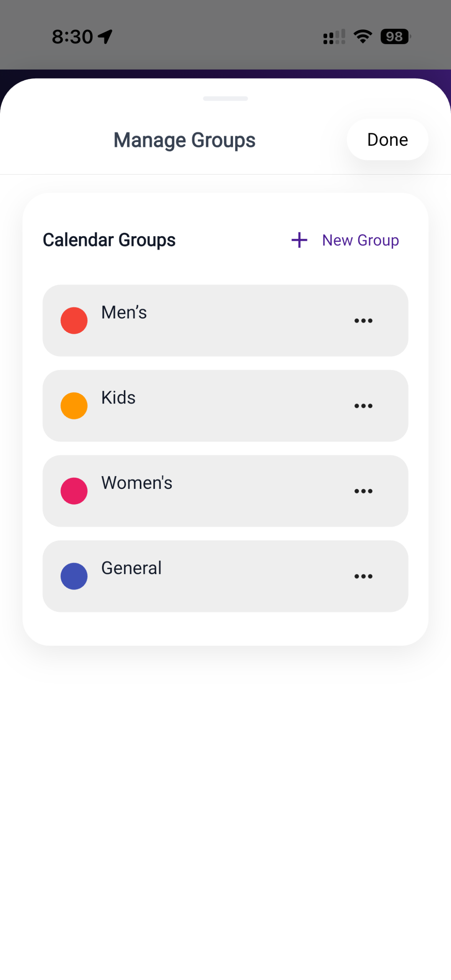451x980 pixels.
Task: Open the Women's group more options
Action: click(x=363, y=491)
